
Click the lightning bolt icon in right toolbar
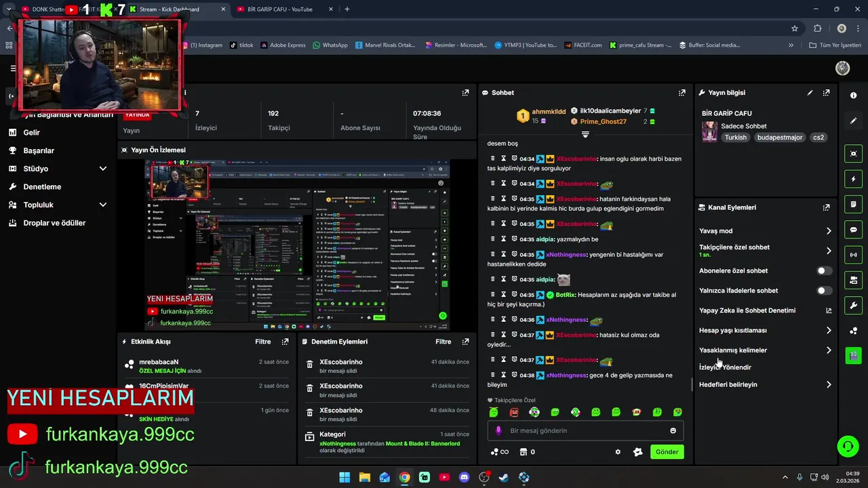853,179
